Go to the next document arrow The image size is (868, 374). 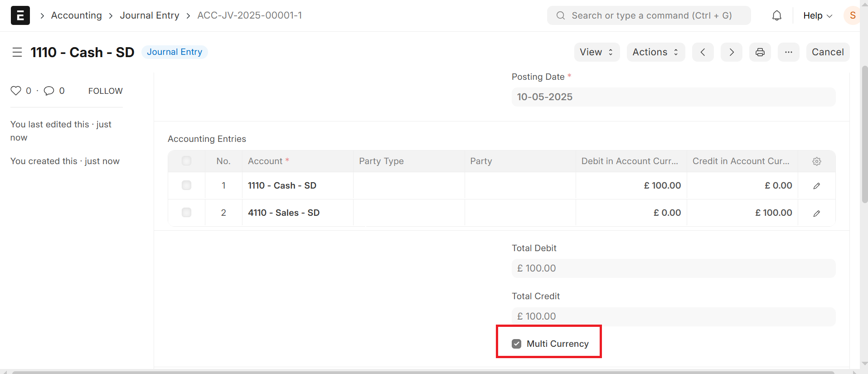731,52
